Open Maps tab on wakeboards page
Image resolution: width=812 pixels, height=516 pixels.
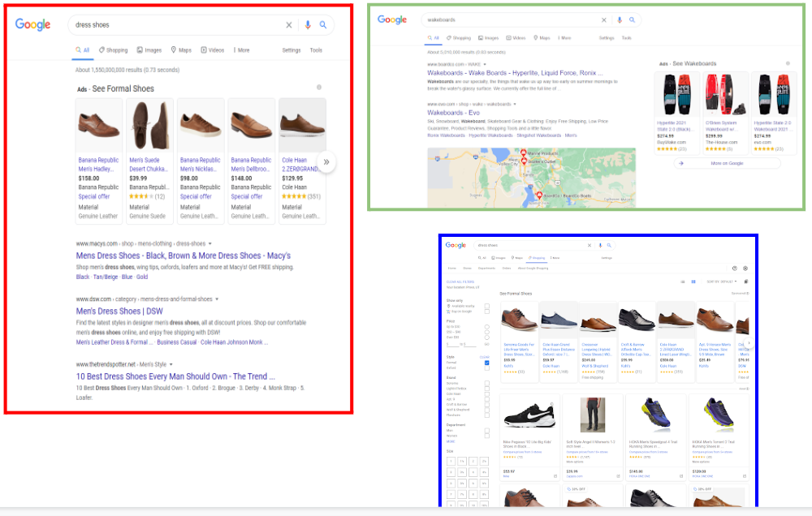(542, 38)
